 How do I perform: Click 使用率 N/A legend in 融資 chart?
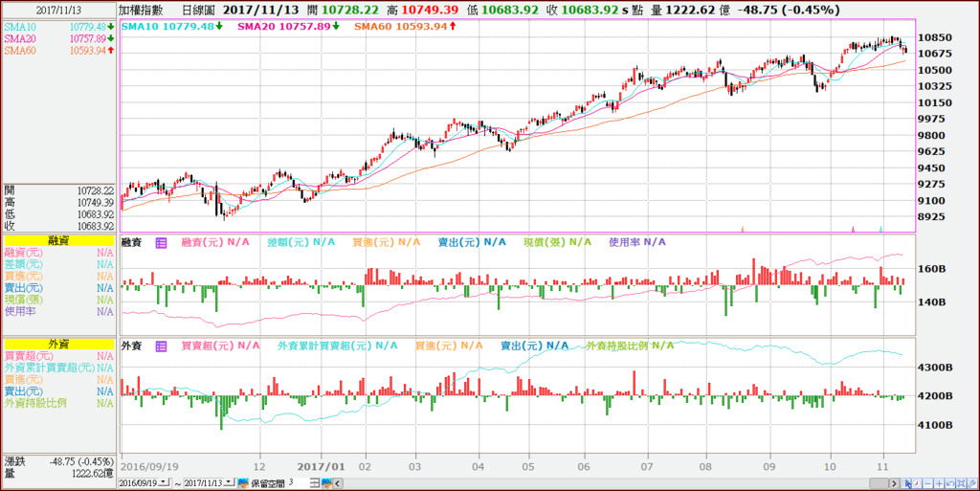[x=636, y=242]
